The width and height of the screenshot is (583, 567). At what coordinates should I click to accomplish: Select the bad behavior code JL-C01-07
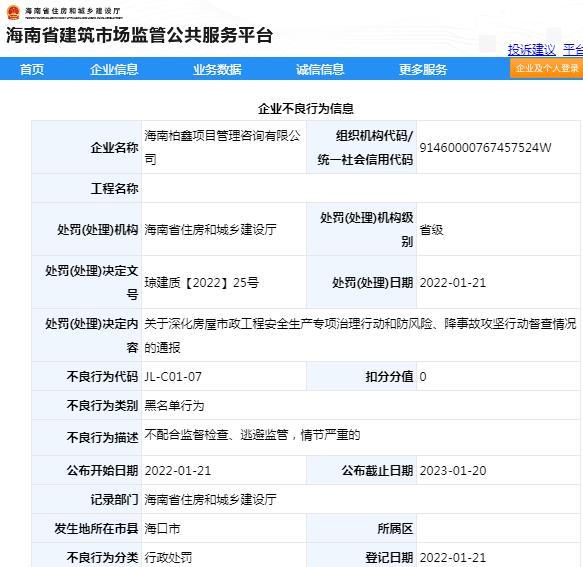click(x=173, y=377)
